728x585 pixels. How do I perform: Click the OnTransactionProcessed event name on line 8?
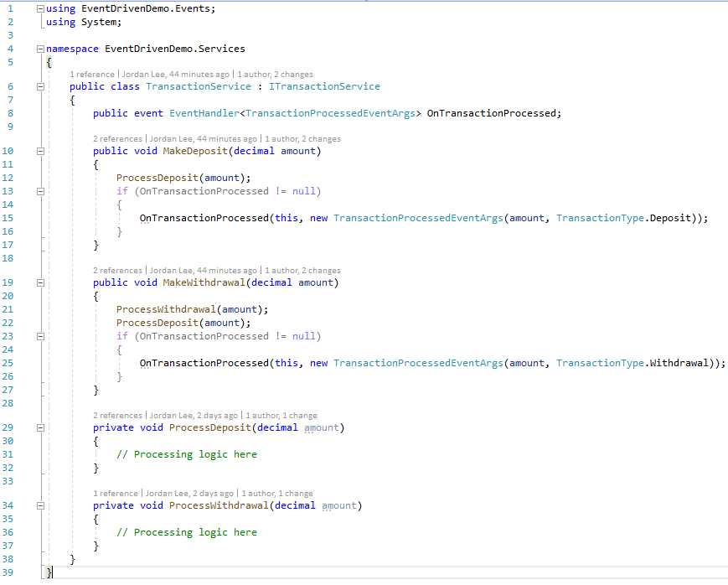(491, 113)
